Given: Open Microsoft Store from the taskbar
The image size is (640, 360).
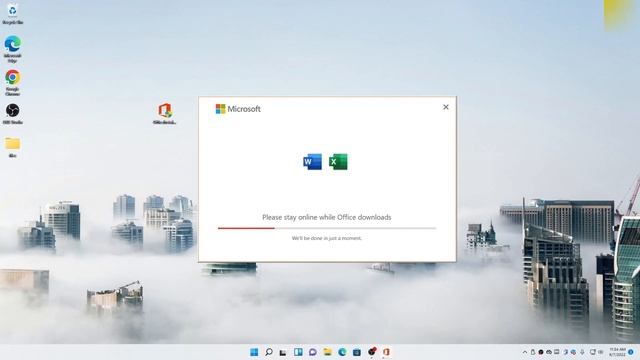Looking at the screenshot, I should pyautogui.click(x=357, y=352).
